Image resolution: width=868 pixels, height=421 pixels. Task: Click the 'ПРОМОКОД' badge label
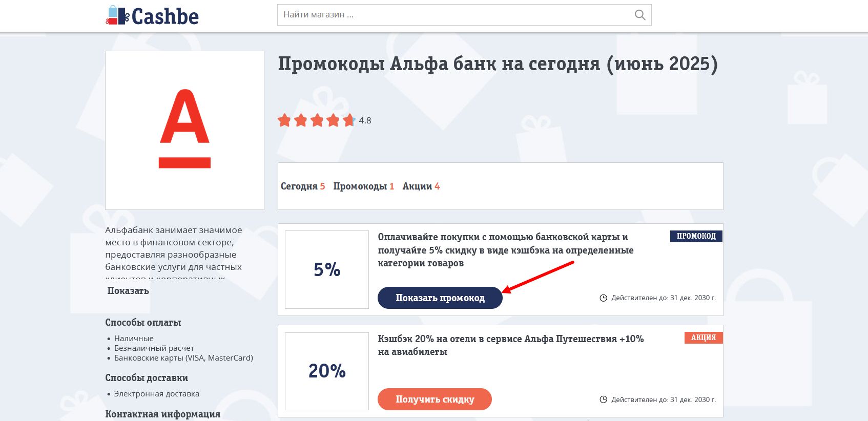pos(696,236)
